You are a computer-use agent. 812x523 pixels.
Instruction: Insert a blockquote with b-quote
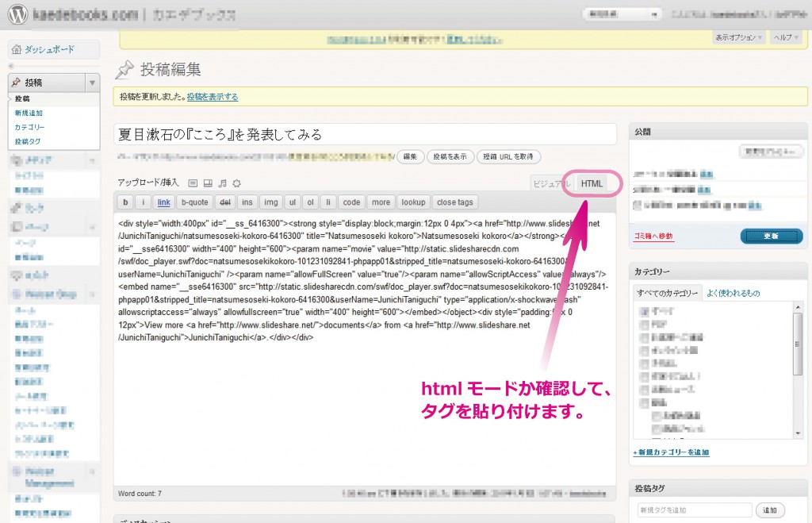pos(195,202)
